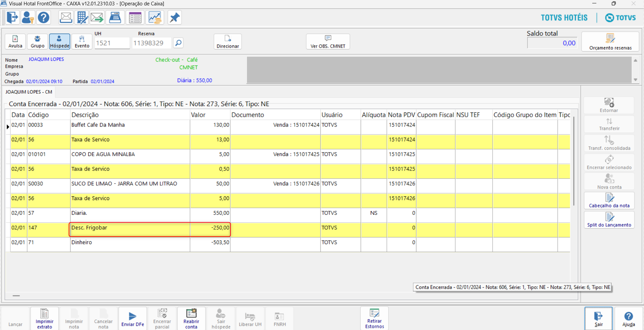
Task: Open Split do Lançamento
Action: [609, 220]
